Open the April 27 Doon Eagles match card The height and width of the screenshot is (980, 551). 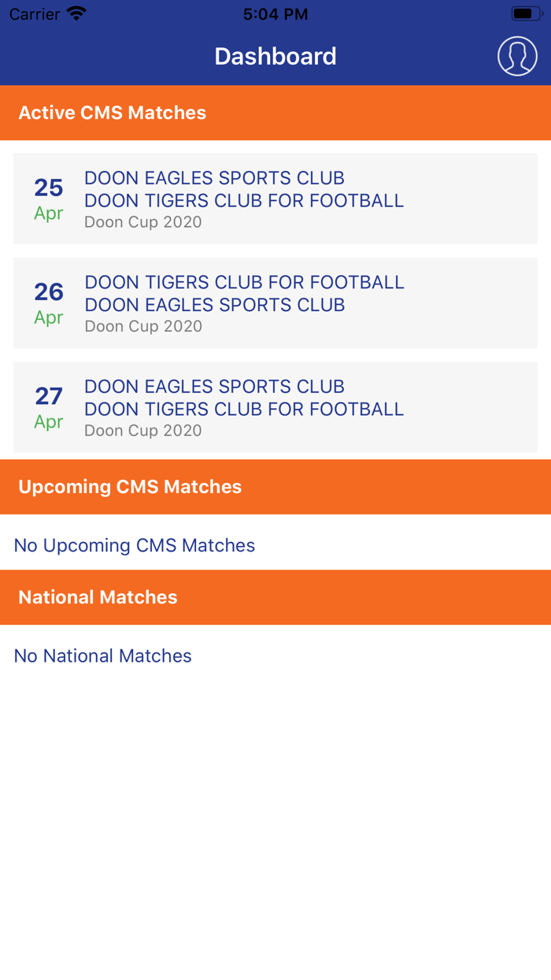point(275,407)
